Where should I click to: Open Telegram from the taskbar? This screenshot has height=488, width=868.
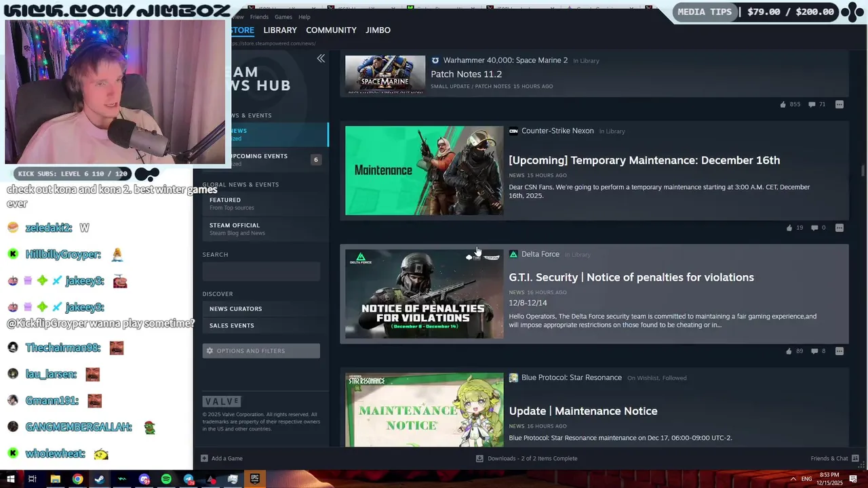coord(189,479)
